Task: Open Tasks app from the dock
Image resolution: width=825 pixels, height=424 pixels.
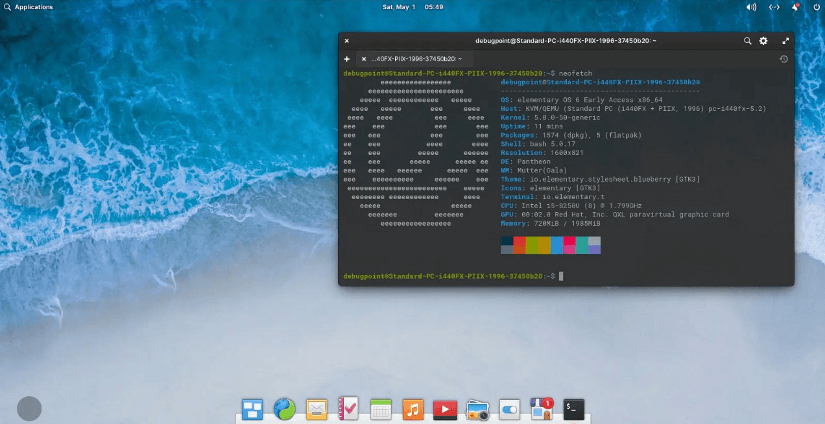Action: pos(349,408)
